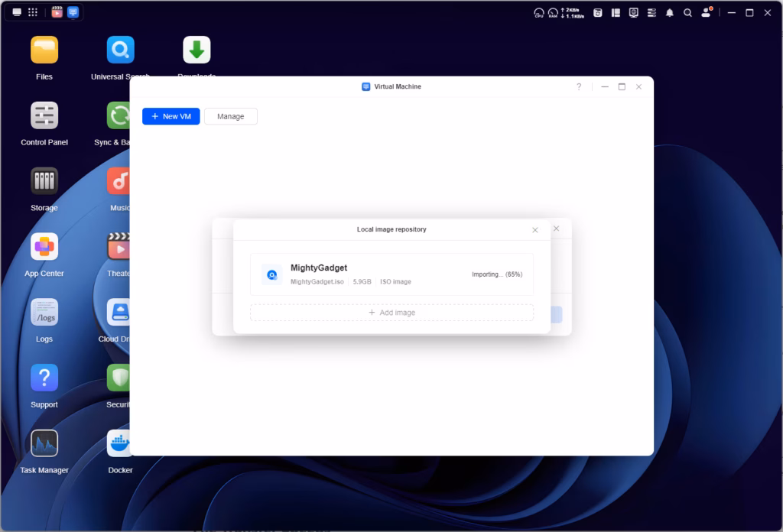The height and width of the screenshot is (532, 783).
Task: Open the Support help icon
Action: tap(44, 378)
